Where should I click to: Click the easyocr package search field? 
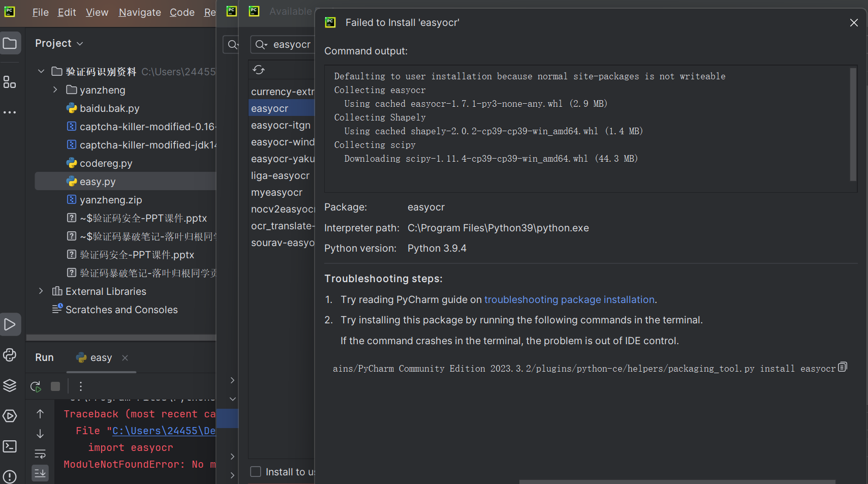click(x=283, y=45)
